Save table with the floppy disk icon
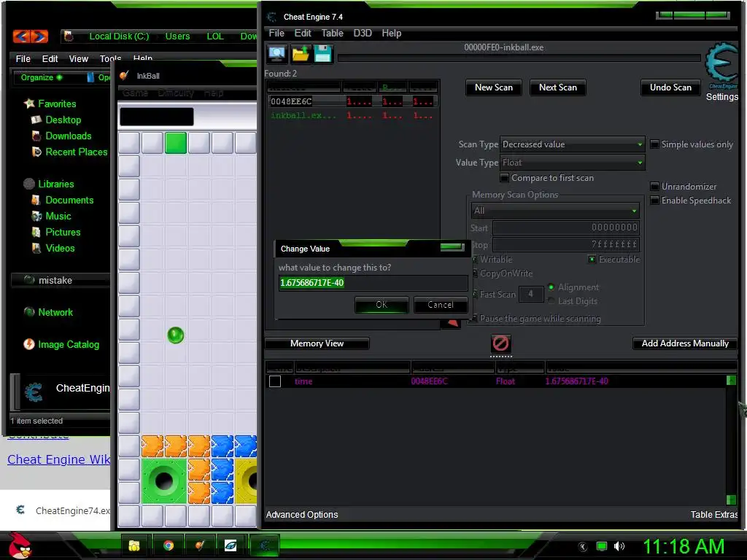Viewport: 747px width, 560px height. point(322,54)
